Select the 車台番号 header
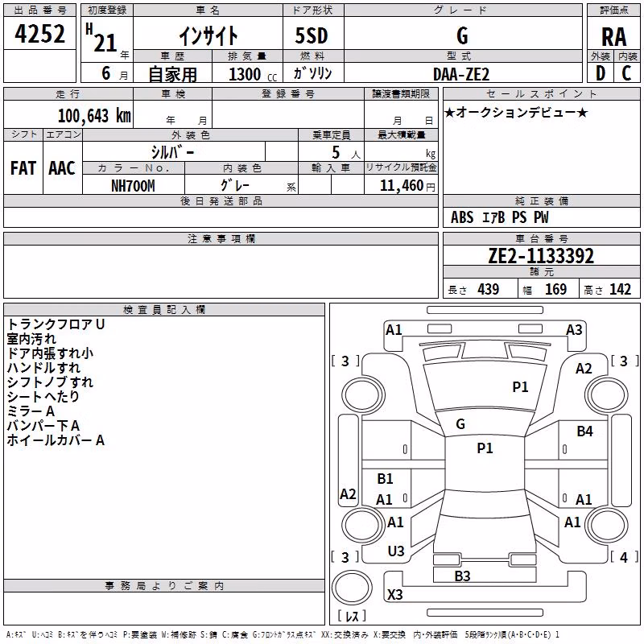This screenshot has width=644, height=644. (541, 238)
